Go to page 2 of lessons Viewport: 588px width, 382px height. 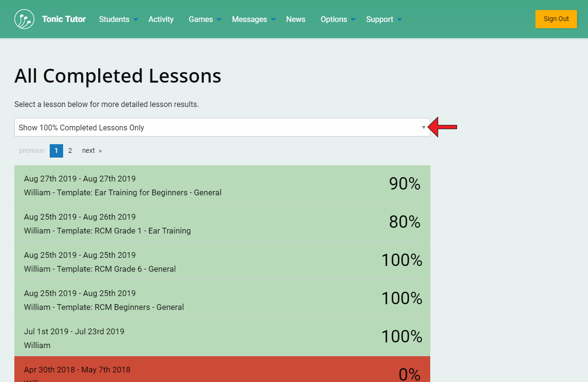click(70, 150)
